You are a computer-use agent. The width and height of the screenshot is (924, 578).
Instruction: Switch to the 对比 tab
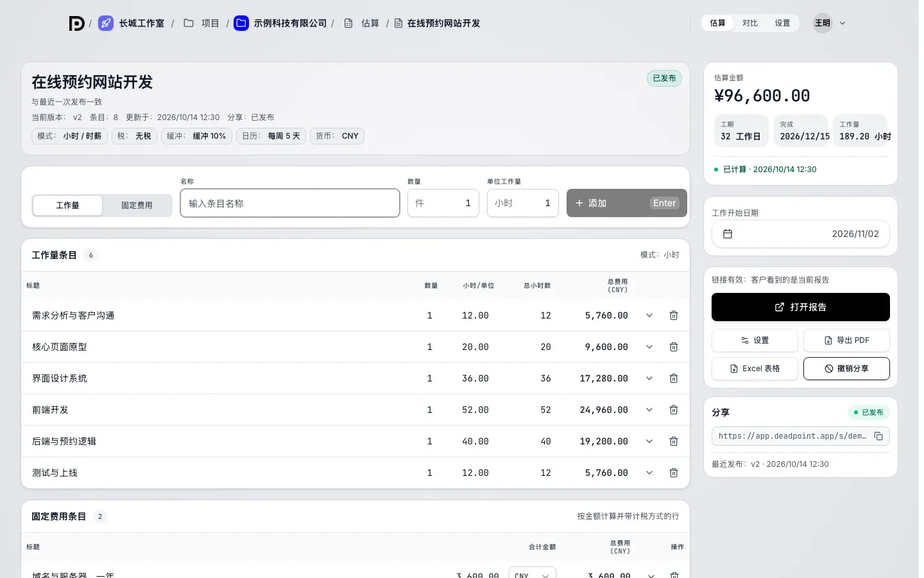pos(750,23)
